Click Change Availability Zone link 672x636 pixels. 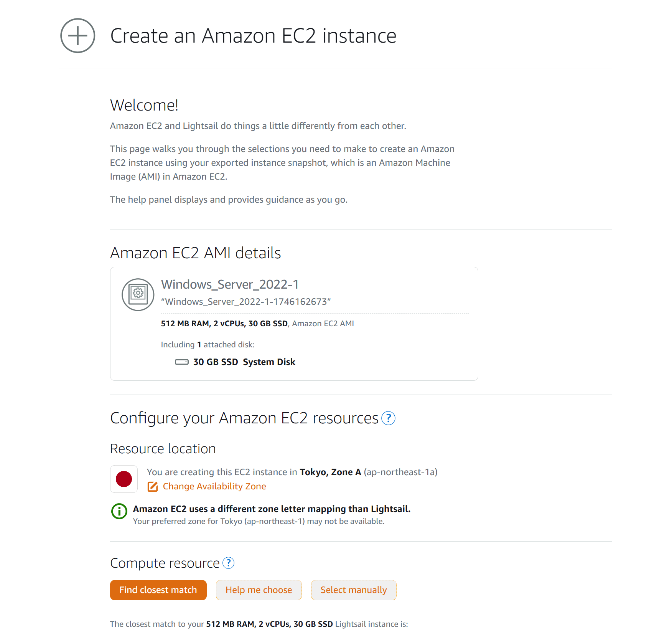214,486
